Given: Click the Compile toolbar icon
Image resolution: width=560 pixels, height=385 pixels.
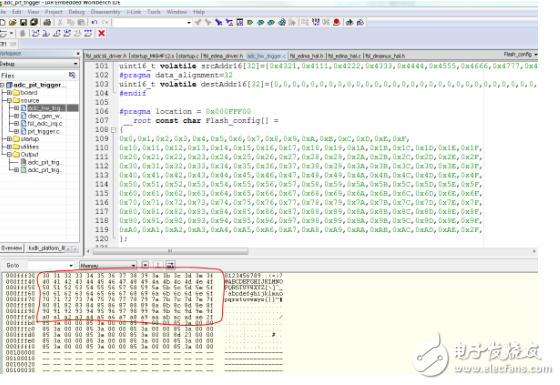Looking at the screenshot, I should point(305,22).
